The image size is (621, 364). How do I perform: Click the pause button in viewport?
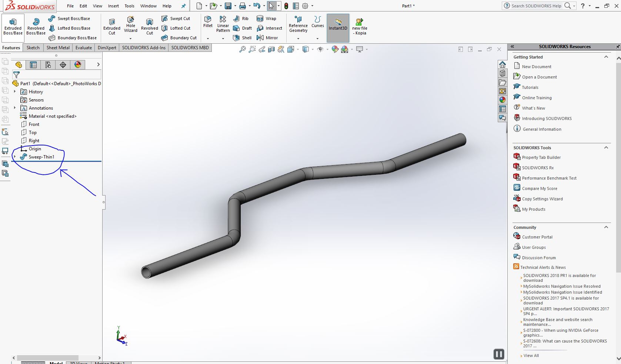(x=499, y=354)
